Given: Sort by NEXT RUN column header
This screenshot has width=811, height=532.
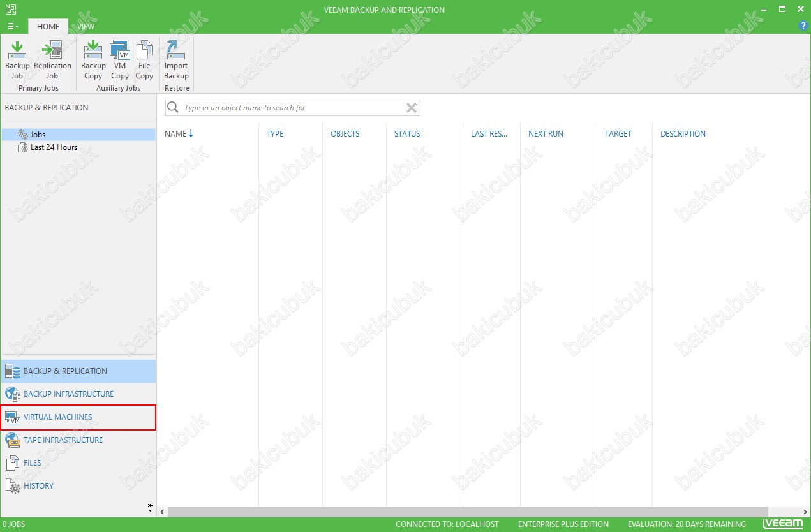Looking at the screenshot, I should (x=546, y=134).
